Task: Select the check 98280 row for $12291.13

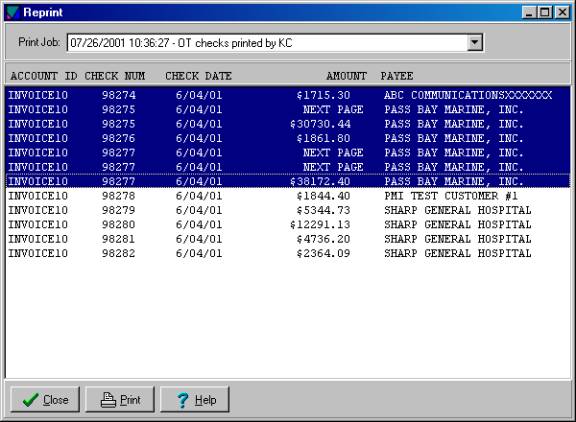Action: pyautogui.click(x=288, y=224)
